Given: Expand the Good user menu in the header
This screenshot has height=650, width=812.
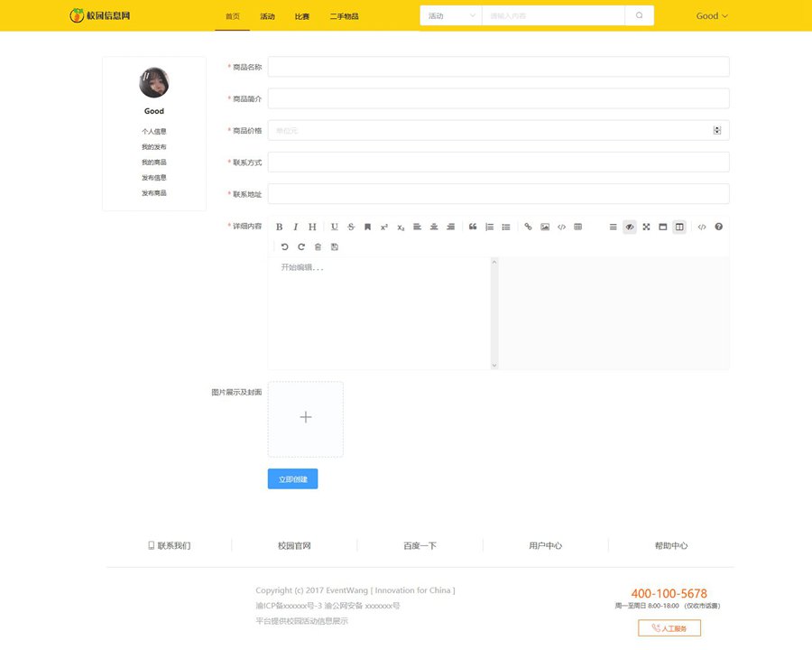Looking at the screenshot, I should (712, 15).
